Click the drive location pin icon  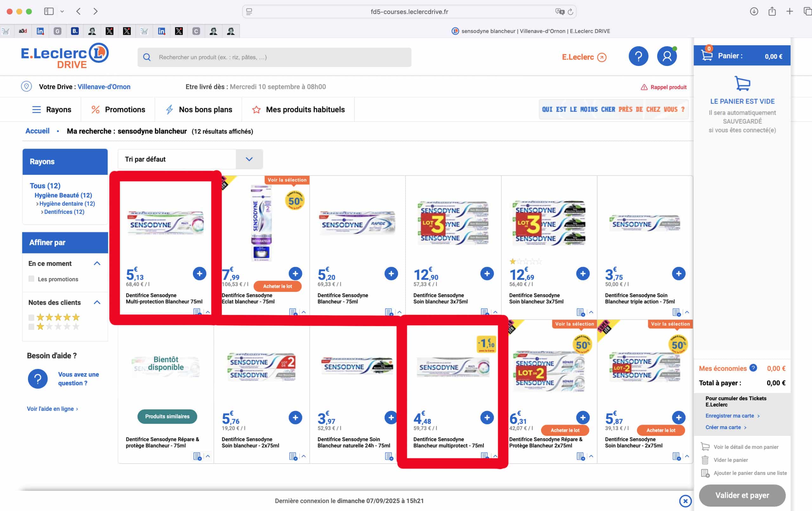pyautogui.click(x=26, y=86)
